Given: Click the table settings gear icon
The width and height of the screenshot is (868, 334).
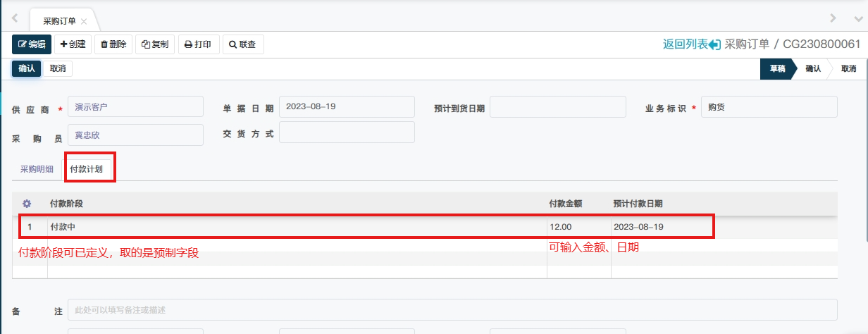Looking at the screenshot, I should (27, 204).
